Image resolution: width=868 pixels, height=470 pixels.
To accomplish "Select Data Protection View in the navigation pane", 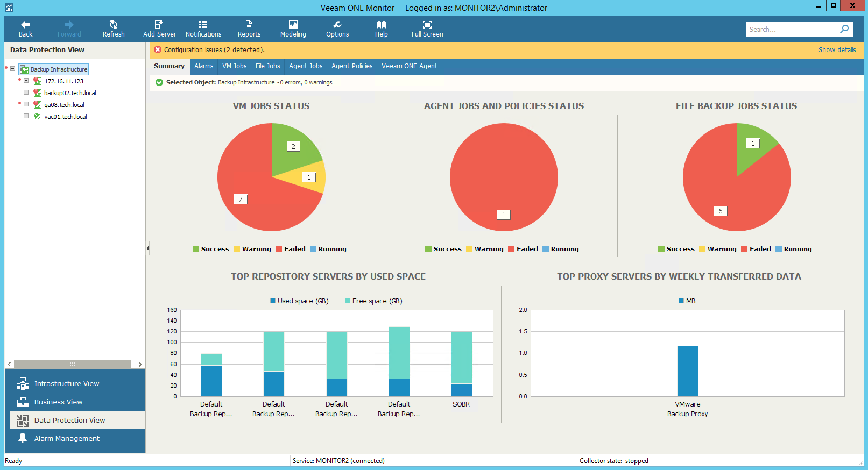I will (77, 420).
